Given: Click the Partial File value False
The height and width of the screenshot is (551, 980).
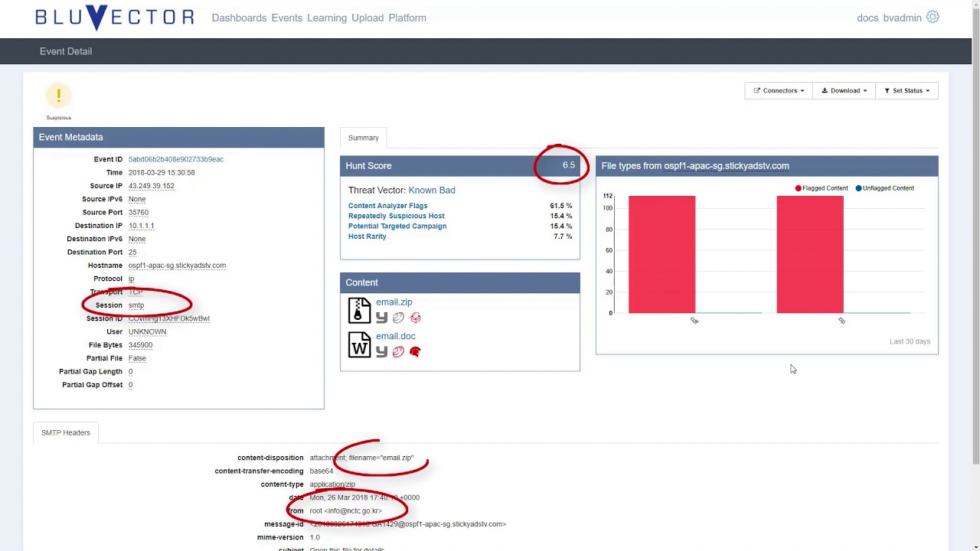Looking at the screenshot, I should tap(137, 358).
